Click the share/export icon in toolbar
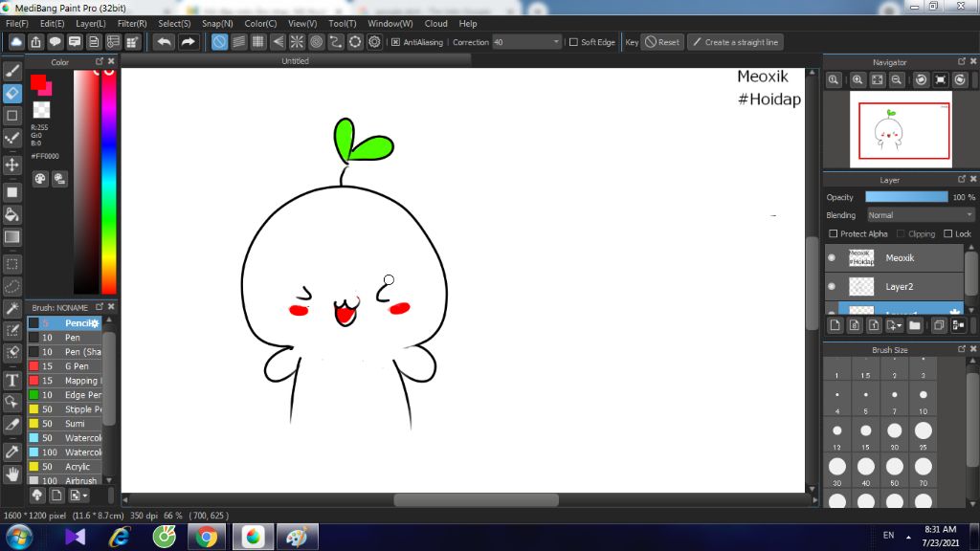Screen dimensions: 980x551 (x=35, y=42)
